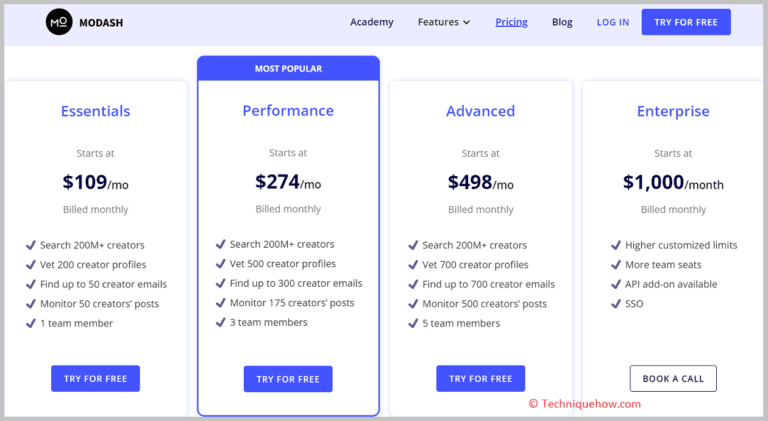Click the LOG IN link
768x421 pixels.
(x=613, y=23)
